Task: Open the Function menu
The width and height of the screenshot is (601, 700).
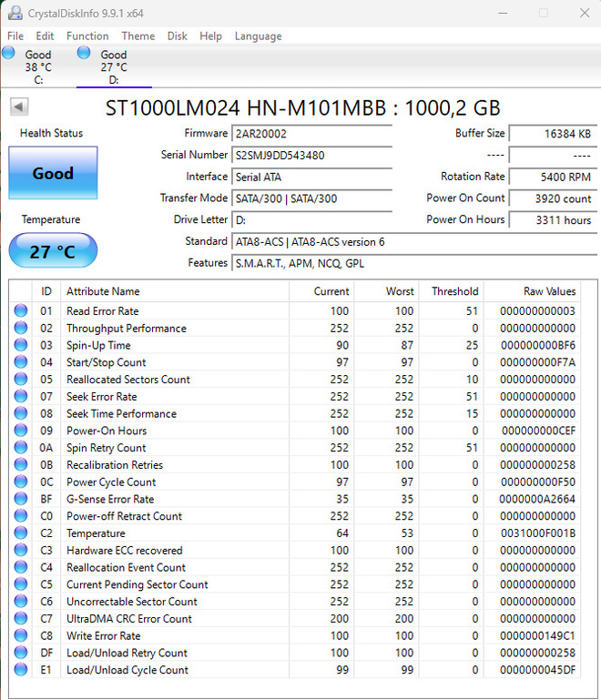Action: pyautogui.click(x=87, y=36)
